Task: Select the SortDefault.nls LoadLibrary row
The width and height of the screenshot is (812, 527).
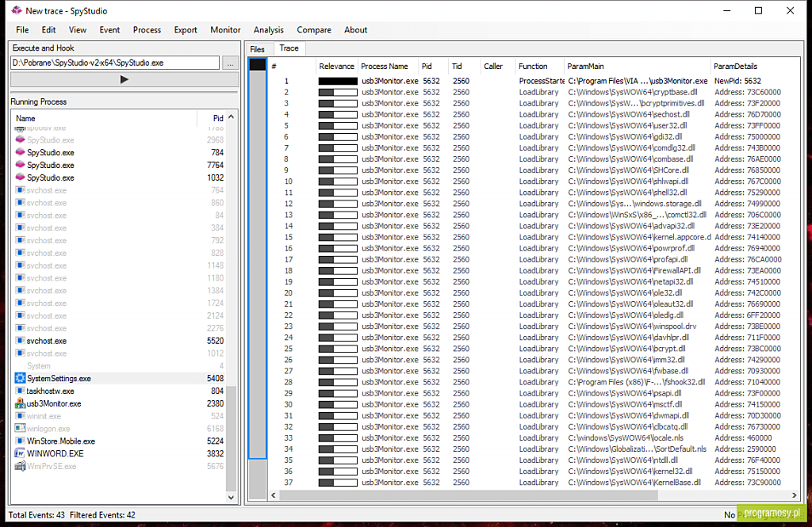Action: pyautogui.click(x=534, y=449)
